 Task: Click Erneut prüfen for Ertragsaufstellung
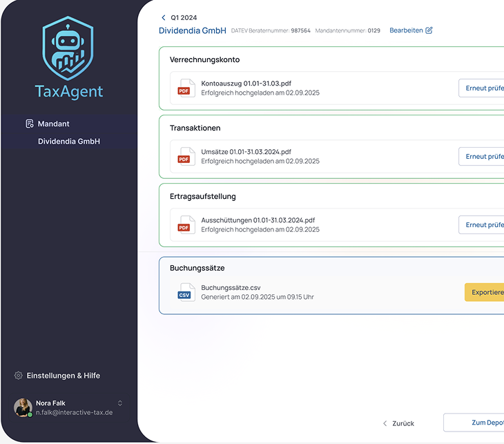tap(483, 224)
